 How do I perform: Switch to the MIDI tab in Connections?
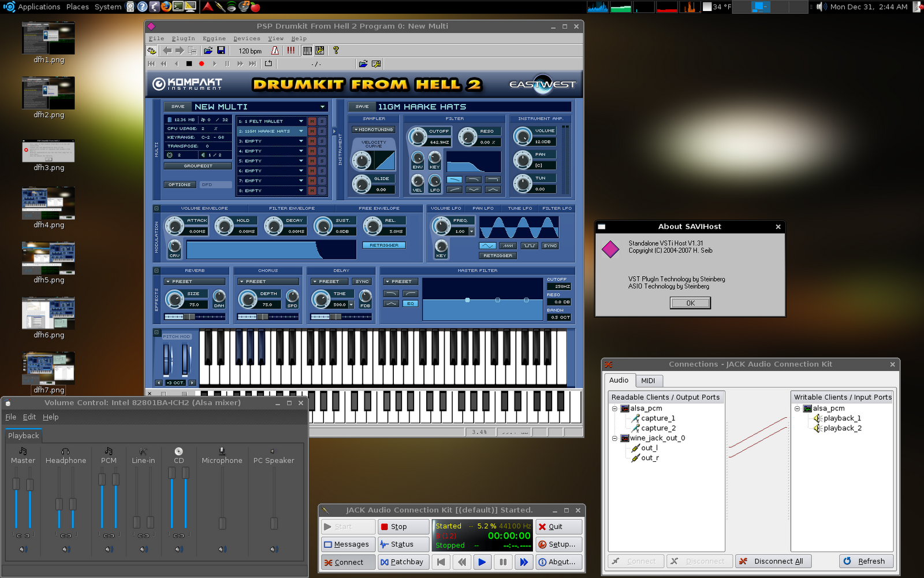point(648,381)
